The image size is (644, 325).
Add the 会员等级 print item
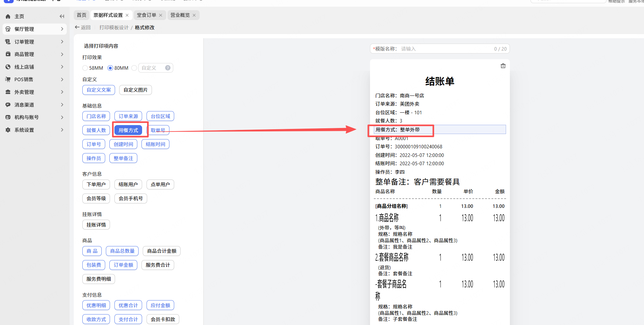(x=96, y=199)
